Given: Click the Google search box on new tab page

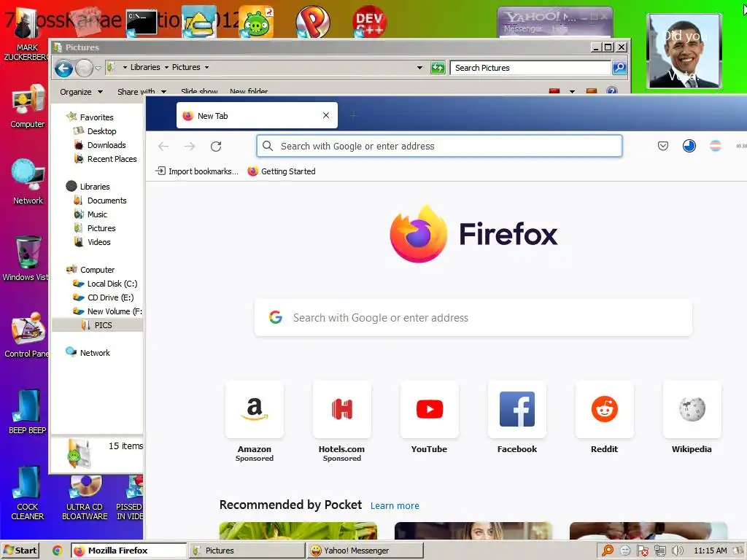Looking at the screenshot, I should [473, 318].
